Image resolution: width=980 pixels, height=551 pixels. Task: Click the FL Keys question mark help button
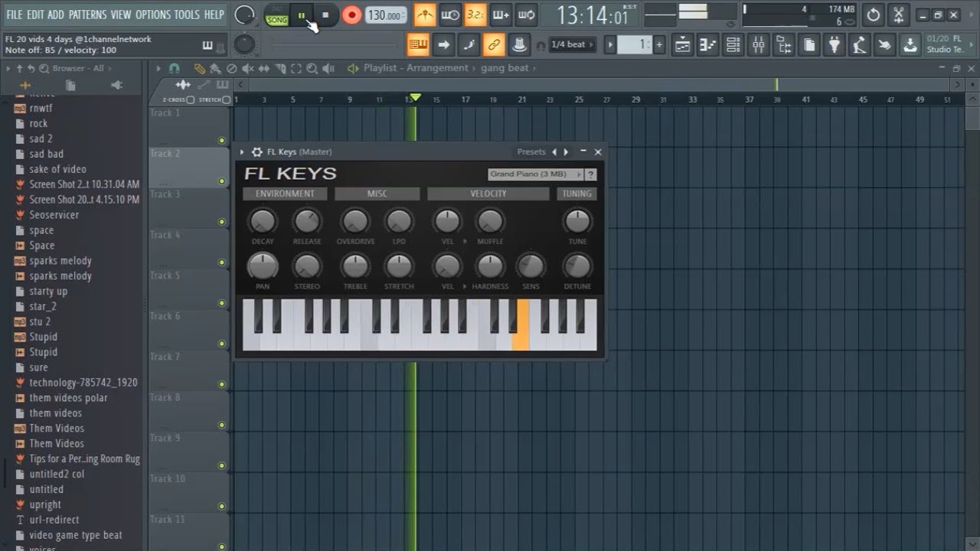(590, 174)
